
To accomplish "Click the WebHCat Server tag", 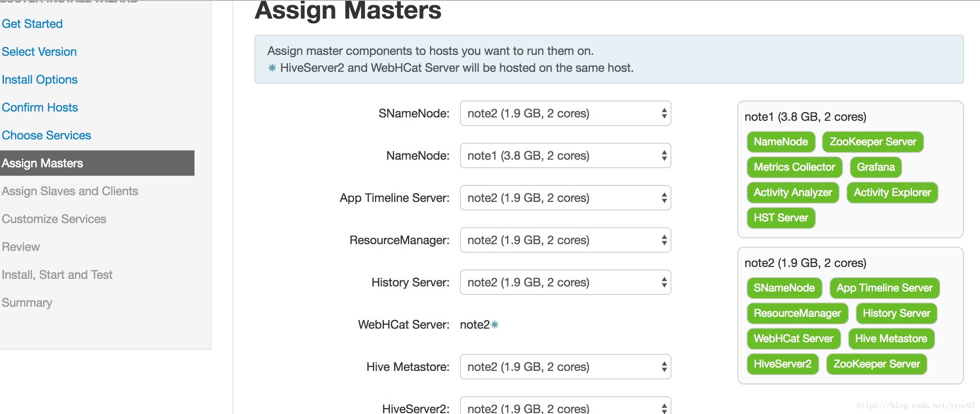I will tap(794, 339).
